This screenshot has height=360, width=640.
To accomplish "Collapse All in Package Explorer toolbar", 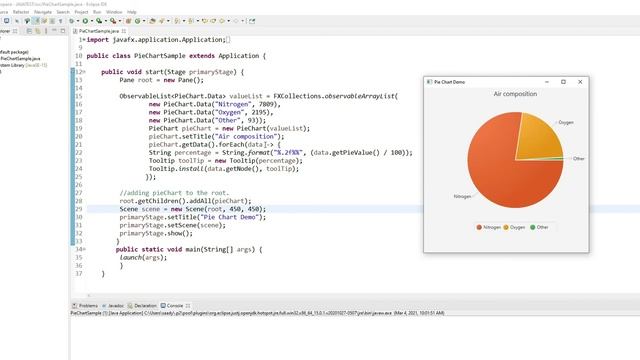I will click(29, 31).
